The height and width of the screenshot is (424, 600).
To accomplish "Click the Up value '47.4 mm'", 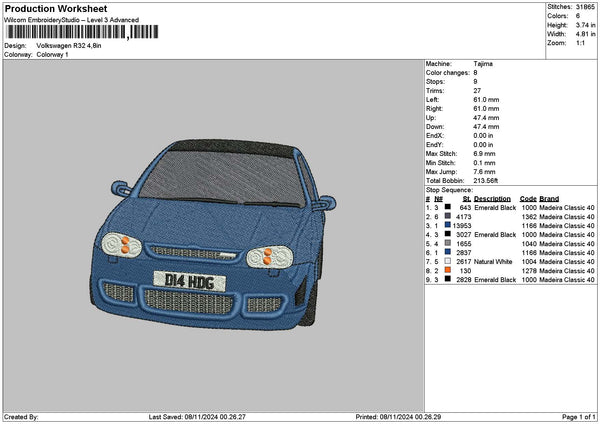I will (486, 117).
